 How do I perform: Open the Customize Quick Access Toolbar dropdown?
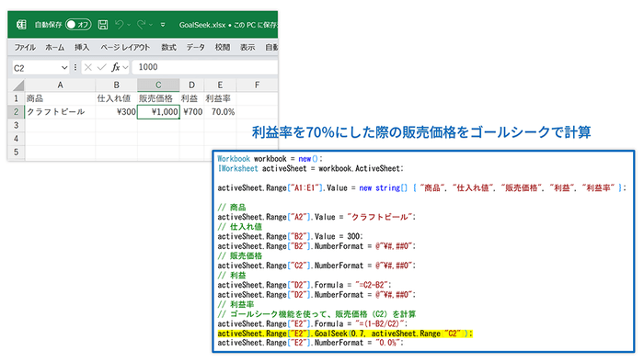pyautogui.click(x=163, y=25)
